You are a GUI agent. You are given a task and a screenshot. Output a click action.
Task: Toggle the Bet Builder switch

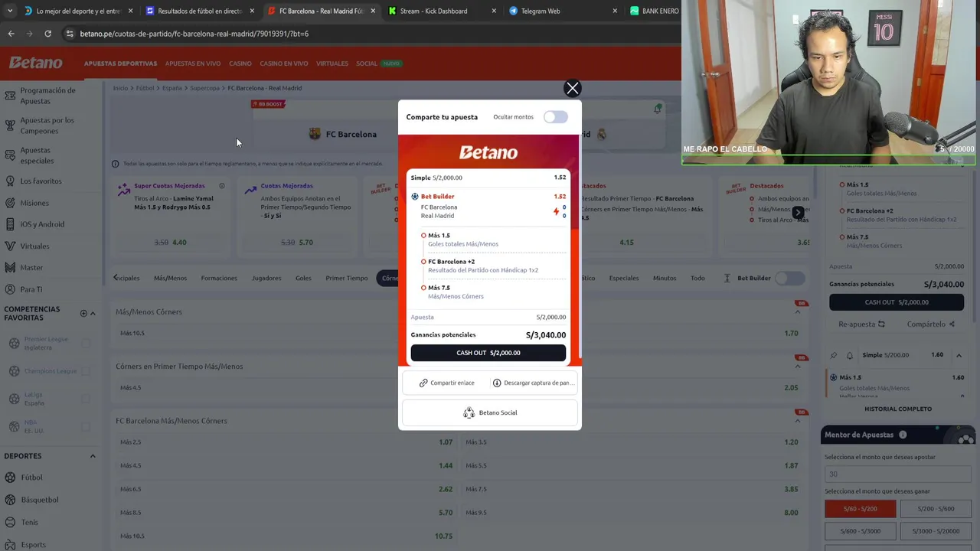pos(789,279)
